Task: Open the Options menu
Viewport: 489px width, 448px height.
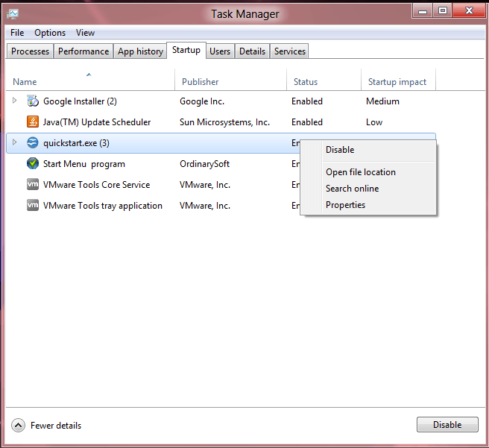Action: (x=50, y=33)
